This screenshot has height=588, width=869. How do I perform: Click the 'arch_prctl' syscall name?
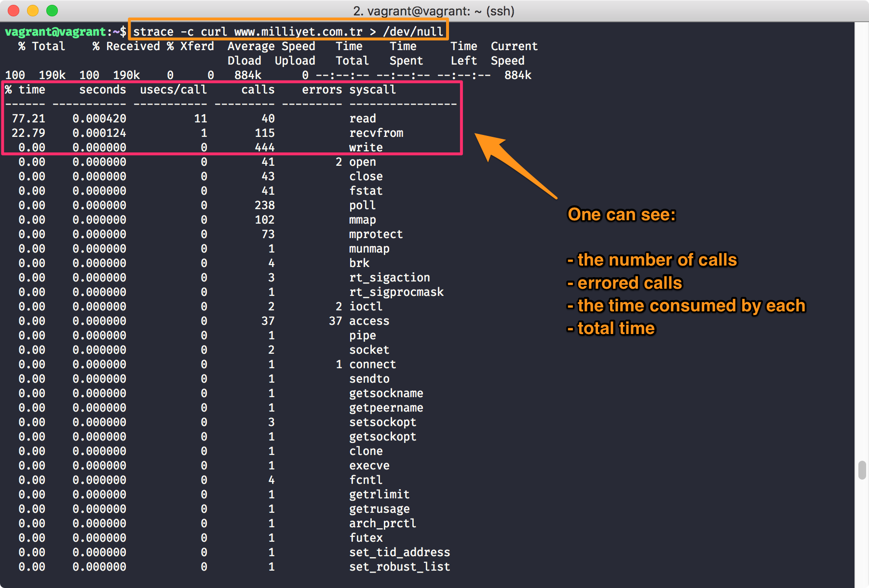pos(383,523)
